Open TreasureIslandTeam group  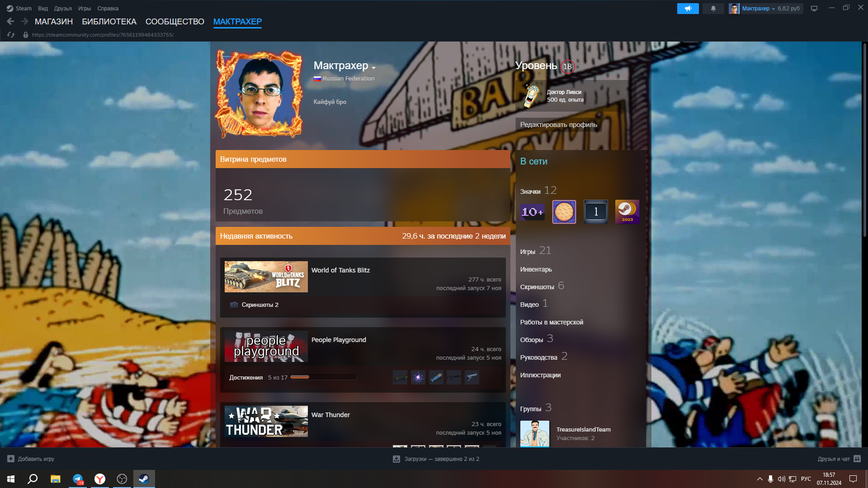point(583,430)
